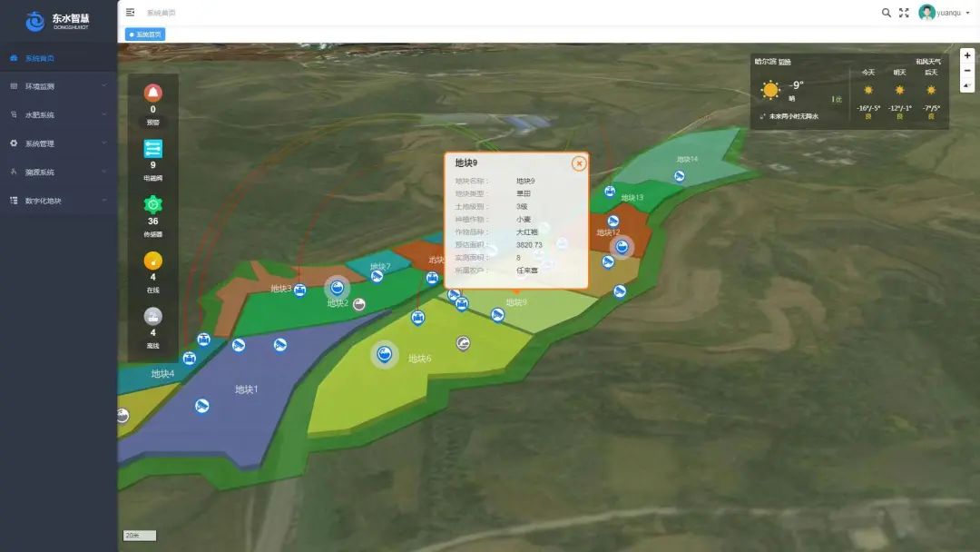Enter fullscreen using the expand icon
980x552 pixels.
click(x=904, y=13)
